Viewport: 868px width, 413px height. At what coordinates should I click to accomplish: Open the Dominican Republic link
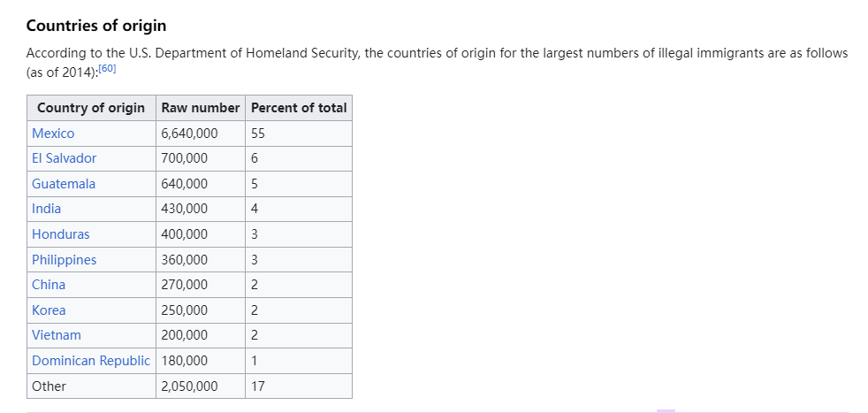pos(91,361)
